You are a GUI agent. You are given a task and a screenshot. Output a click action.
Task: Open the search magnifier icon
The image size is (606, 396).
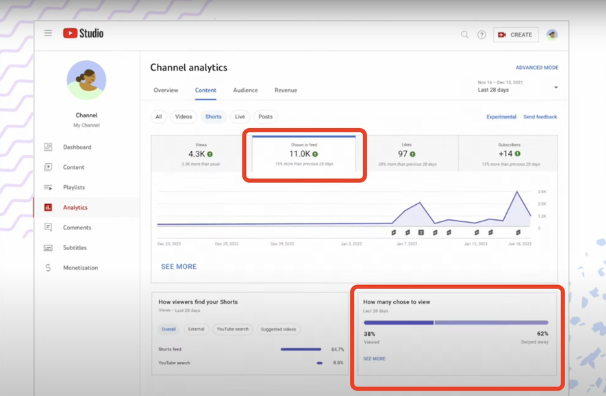coord(465,35)
